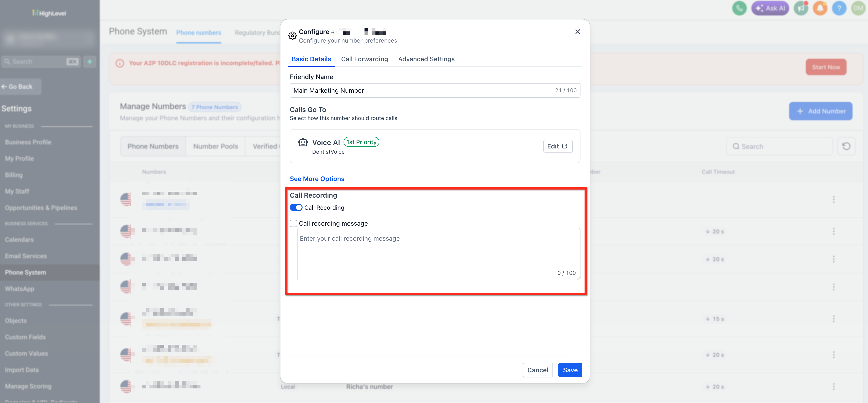Image resolution: width=868 pixels, height=403 pixels.
Task: Open Calendars settings
Action: (19, 240)
